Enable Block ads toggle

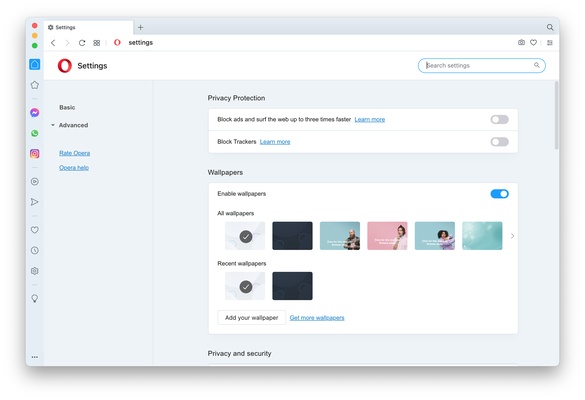(x=500, y=119)
